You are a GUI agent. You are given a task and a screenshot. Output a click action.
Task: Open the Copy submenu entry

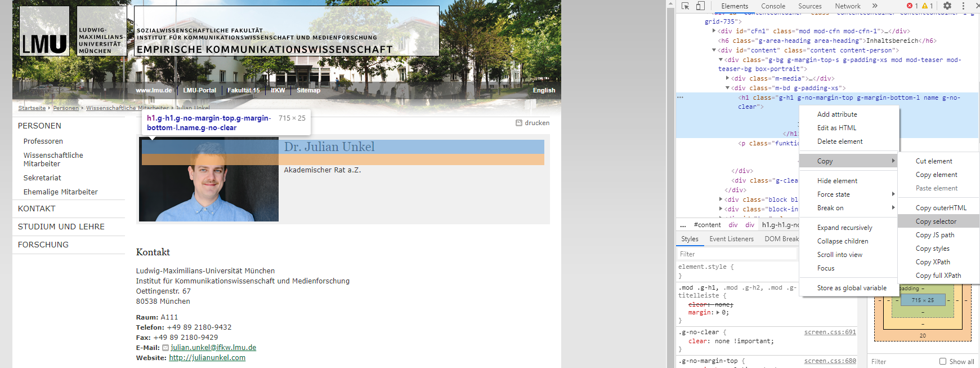click(848, 161)
